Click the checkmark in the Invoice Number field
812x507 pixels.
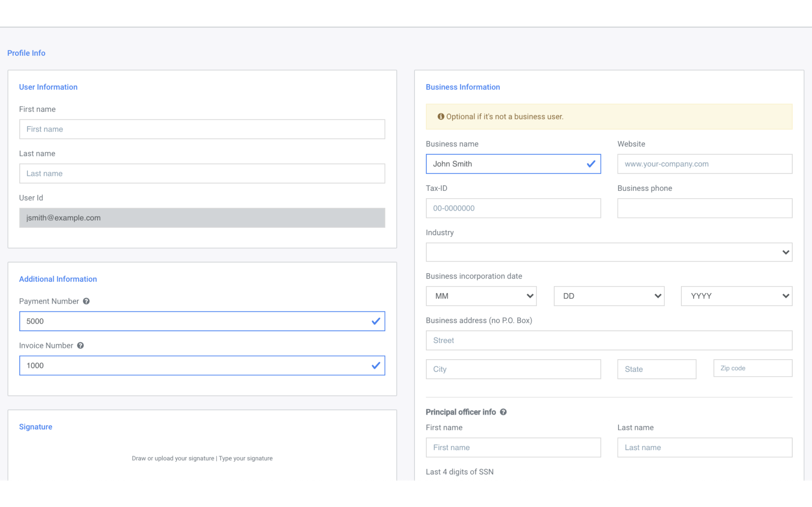point(376,366)
